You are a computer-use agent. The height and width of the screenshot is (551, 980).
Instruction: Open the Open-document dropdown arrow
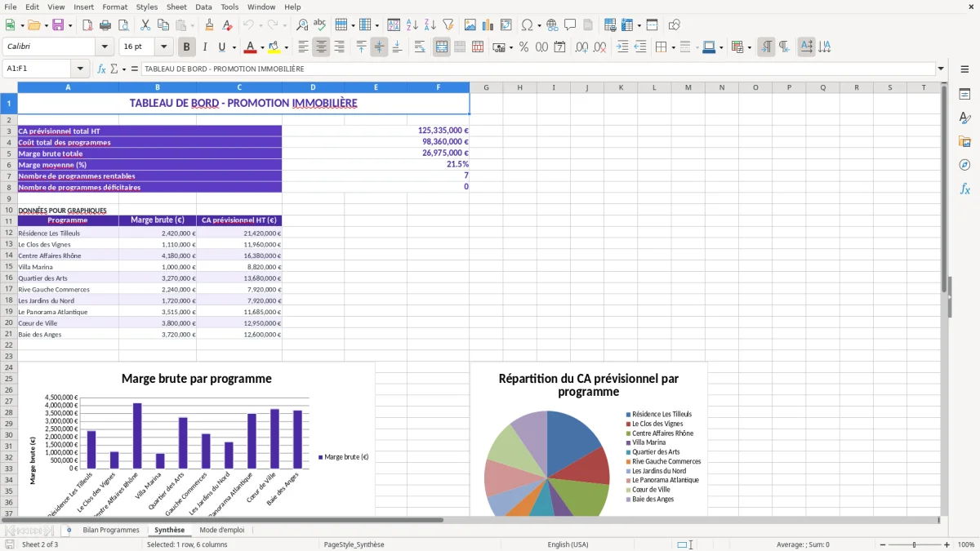[x=46, y=25]
